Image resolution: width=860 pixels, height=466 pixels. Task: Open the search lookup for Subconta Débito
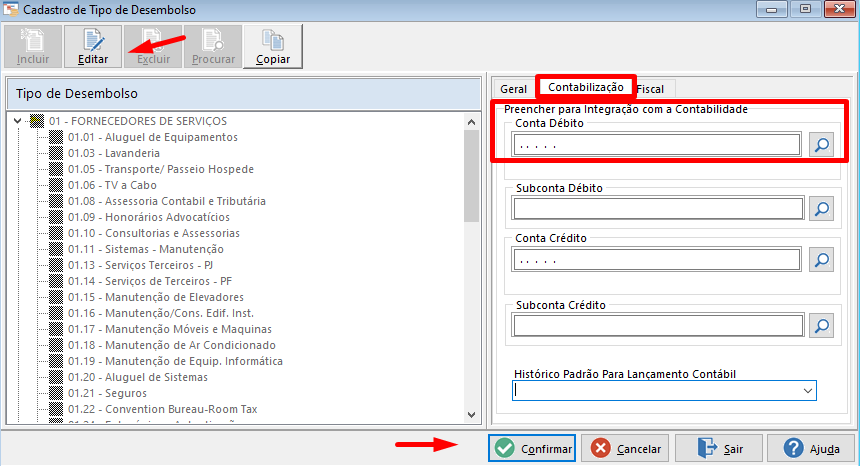point(821,209)
